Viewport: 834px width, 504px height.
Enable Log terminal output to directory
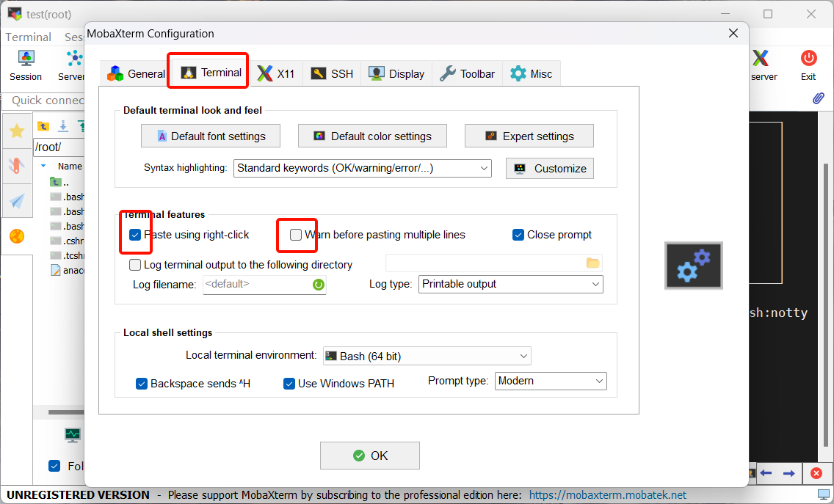point(135,265)
